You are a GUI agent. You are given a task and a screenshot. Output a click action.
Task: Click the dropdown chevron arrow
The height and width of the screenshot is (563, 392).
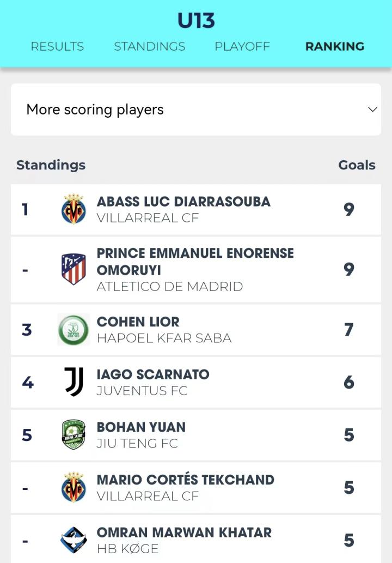click(x=372, y=109)
